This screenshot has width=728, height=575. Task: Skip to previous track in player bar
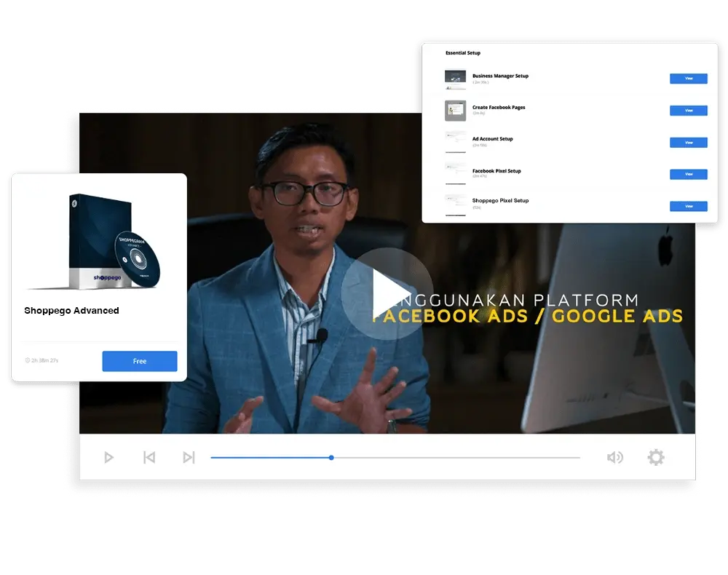click(149, 458)
